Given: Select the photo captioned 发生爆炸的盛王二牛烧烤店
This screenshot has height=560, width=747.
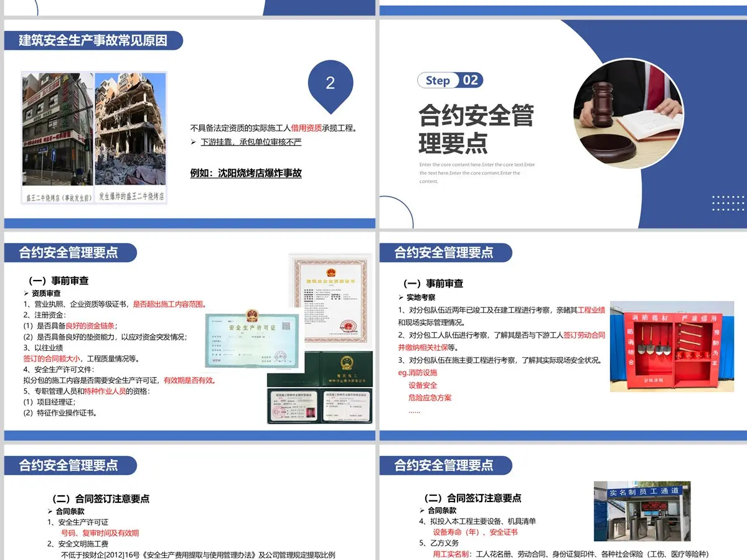Looking at the screenshot, I should (x=130, y=129).
